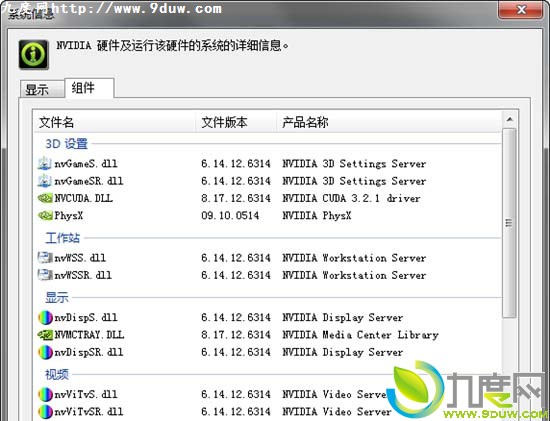
Task: Select the NVCUDA.DLL file name
Action: [83, 198]
